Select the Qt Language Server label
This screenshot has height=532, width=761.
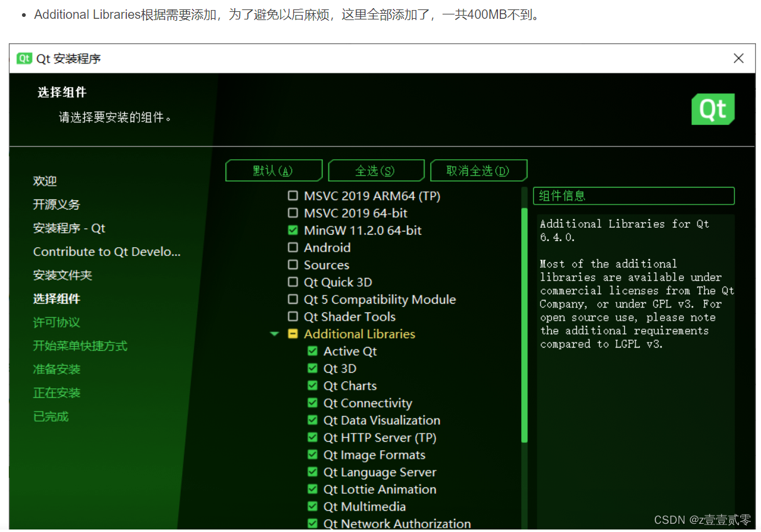380,472
